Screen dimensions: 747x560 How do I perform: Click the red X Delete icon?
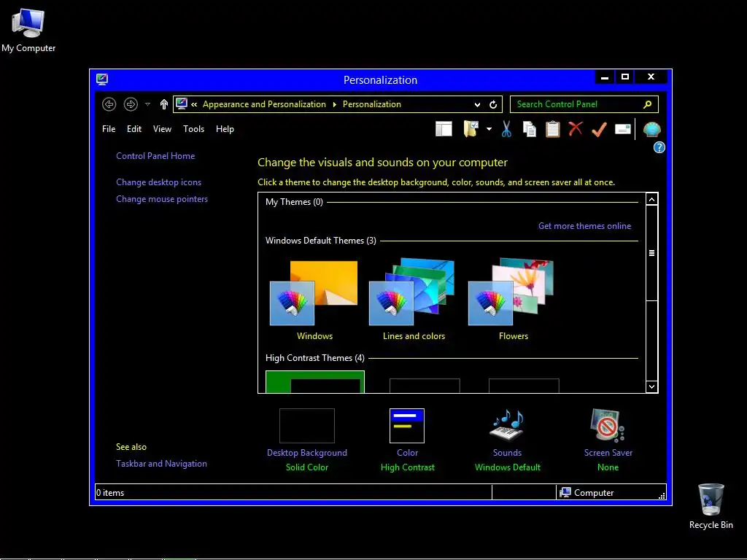tap(576, 128)
